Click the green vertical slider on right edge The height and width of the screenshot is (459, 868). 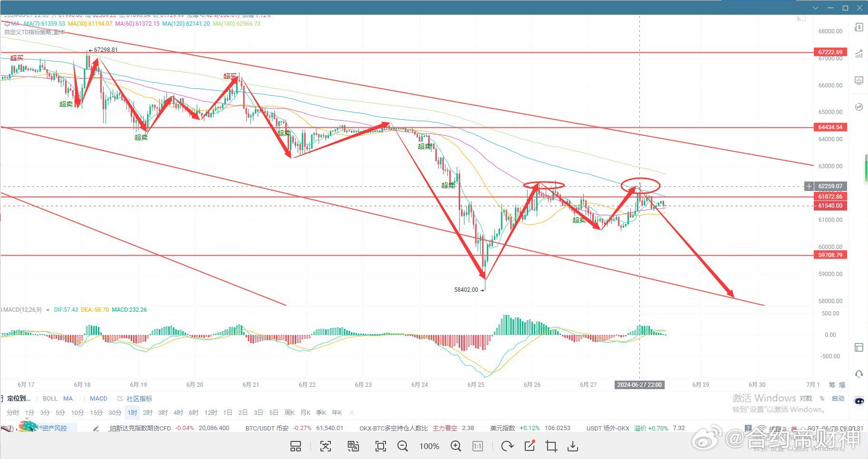coord(866,168)
